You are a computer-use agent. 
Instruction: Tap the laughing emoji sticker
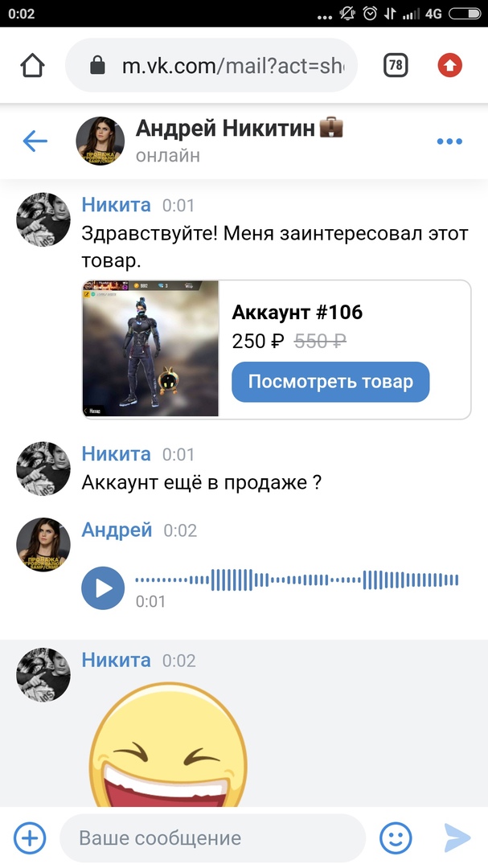point(168,746)
